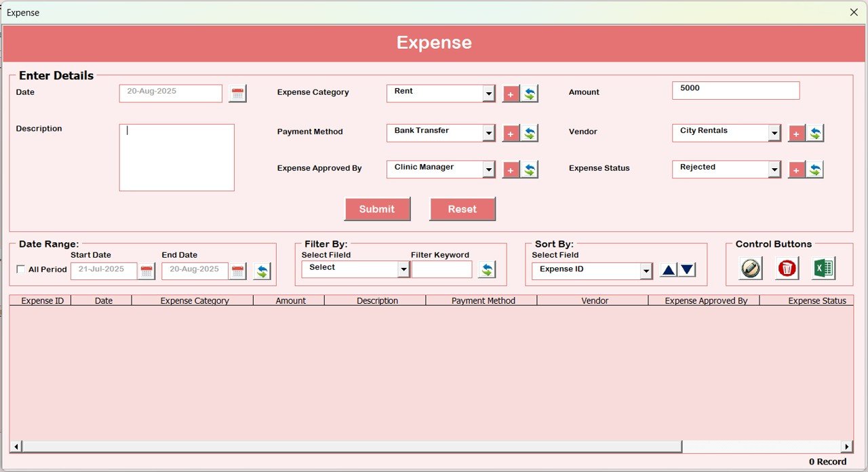Add a new Payment Method with plus icon
Viewport: 868px width, 472px height.
pos(511,134)
